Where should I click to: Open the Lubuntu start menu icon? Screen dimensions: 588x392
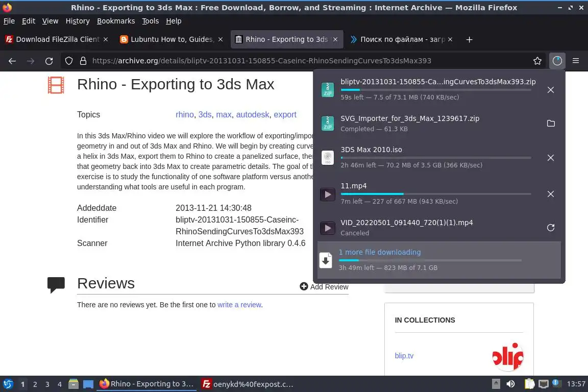pyautogui.click(x=8, y=384)
